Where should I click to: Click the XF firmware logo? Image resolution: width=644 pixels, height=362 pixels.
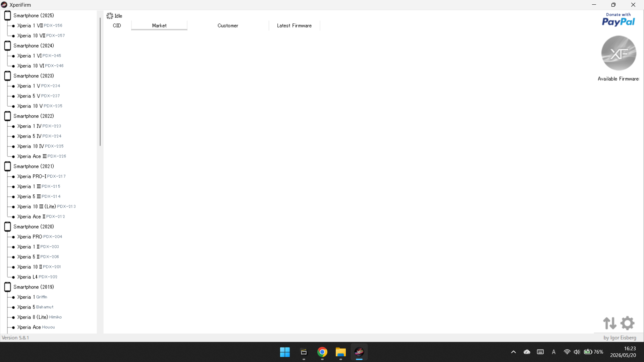click(x=619, y=53)
